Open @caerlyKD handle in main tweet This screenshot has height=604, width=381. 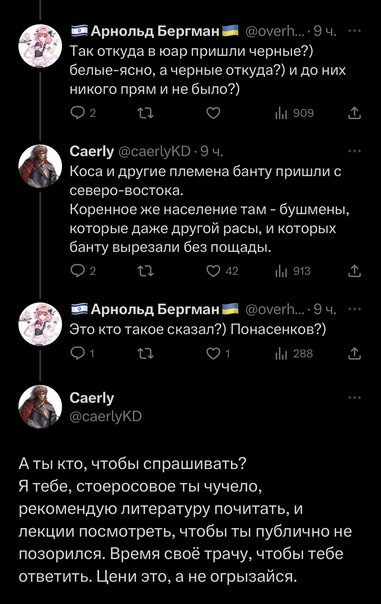click(x=106, y=416)
